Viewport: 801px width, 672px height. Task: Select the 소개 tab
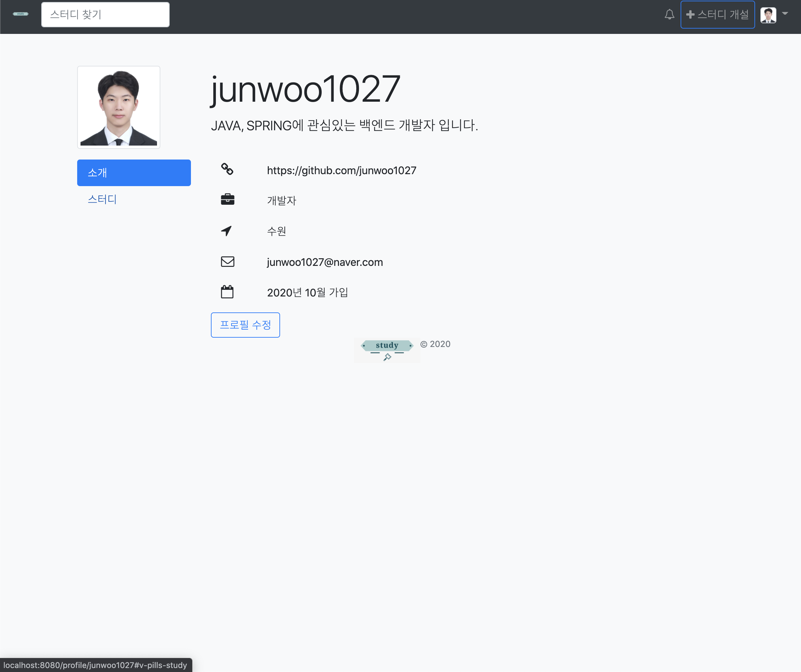pyautogui.click(x=134, y=173)
